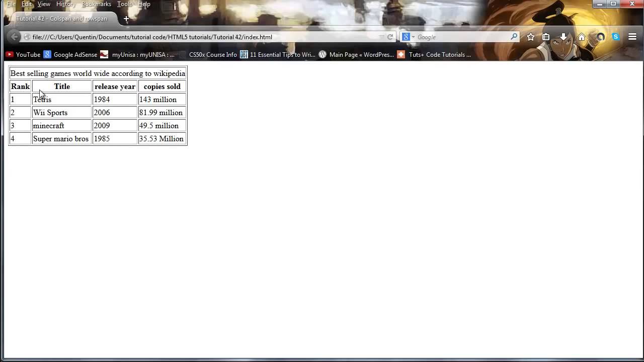Open 11 Essential Tips bookmark
Image resolution: width=644 pixels, height=362 pixels.
(278, 54)
